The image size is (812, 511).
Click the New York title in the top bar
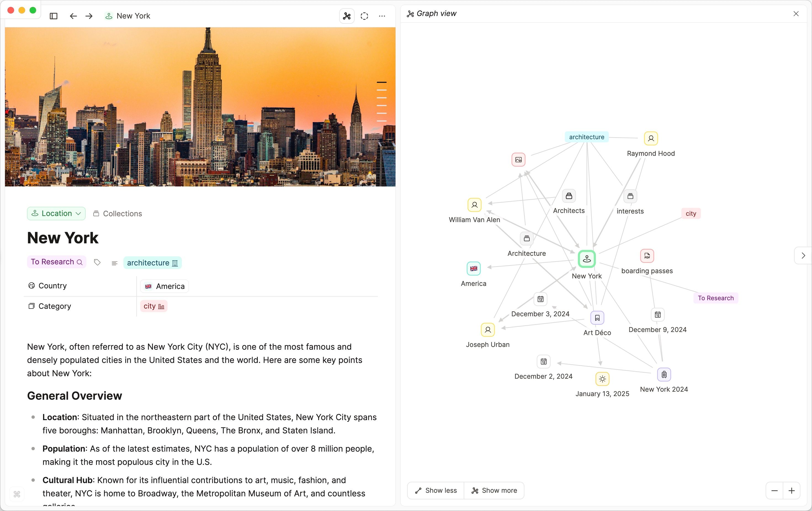[133, 16]
